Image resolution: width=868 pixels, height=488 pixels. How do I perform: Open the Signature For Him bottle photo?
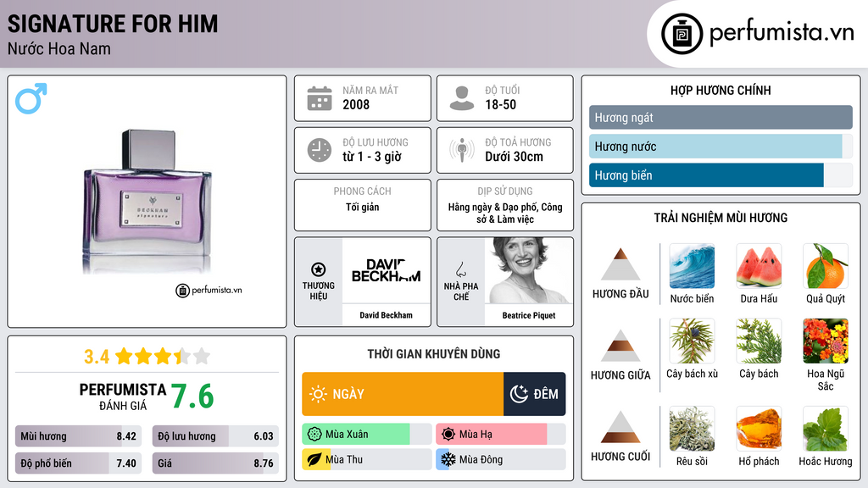pyautogui.click(x=147, y=201)
